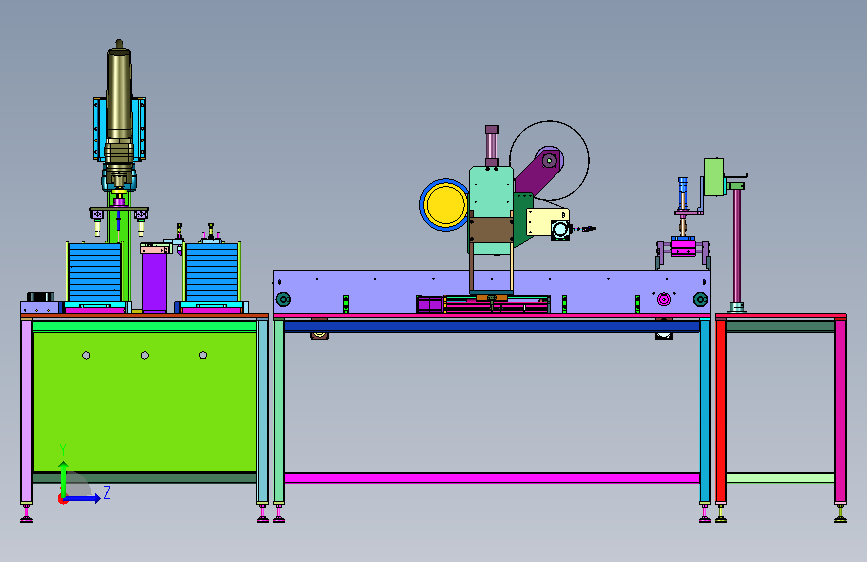Pick the large black-outlined reel circle
Viewport: 867px width, 562px height.
[x=549, y=160]
